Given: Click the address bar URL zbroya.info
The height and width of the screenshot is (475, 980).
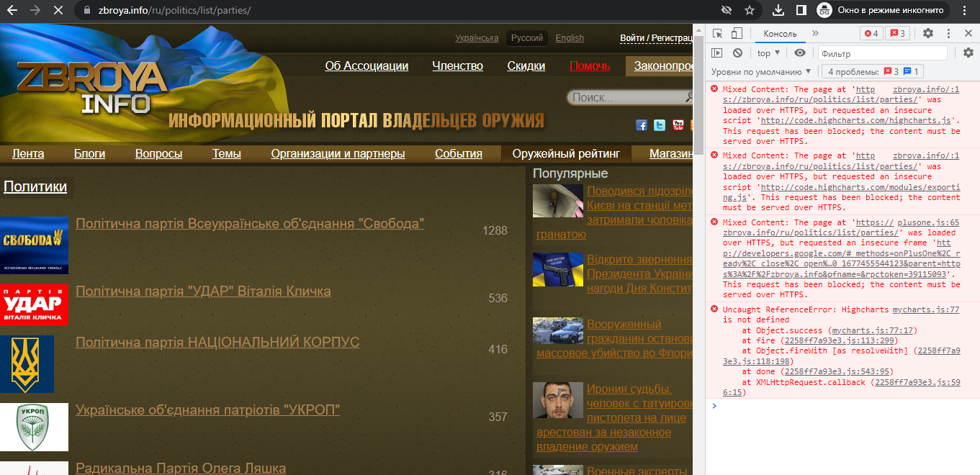Looking at the screenshot, I should click(174, 11).
